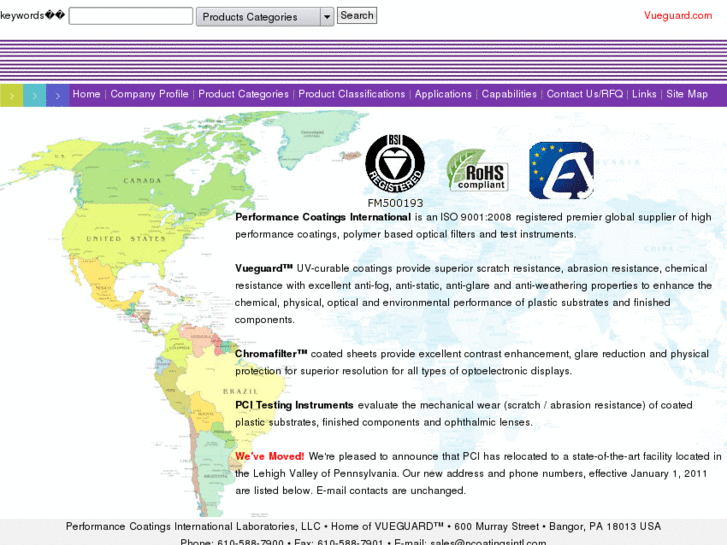
Task: Click the sales email address in footer
Action: tap(488, 541)
